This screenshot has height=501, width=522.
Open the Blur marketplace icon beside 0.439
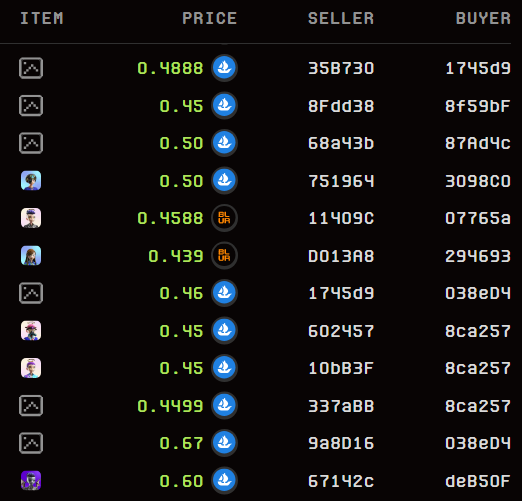(224, 256)
